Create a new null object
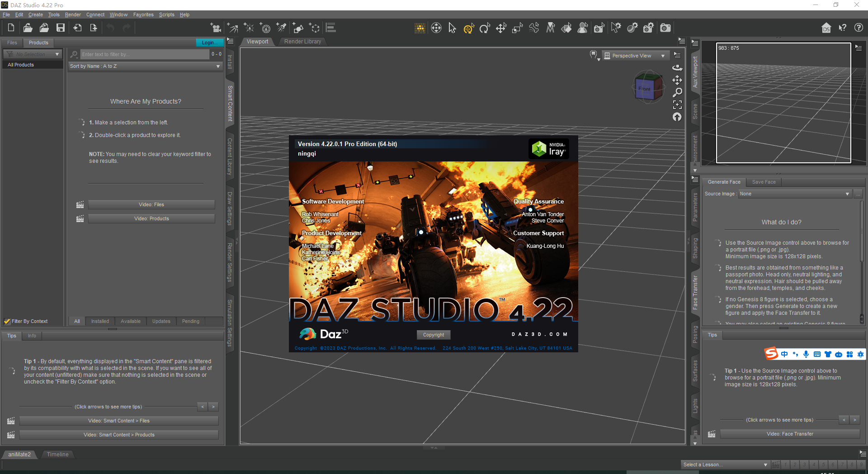The width and height of the screenshot is (868, 474). click(314, 28)
